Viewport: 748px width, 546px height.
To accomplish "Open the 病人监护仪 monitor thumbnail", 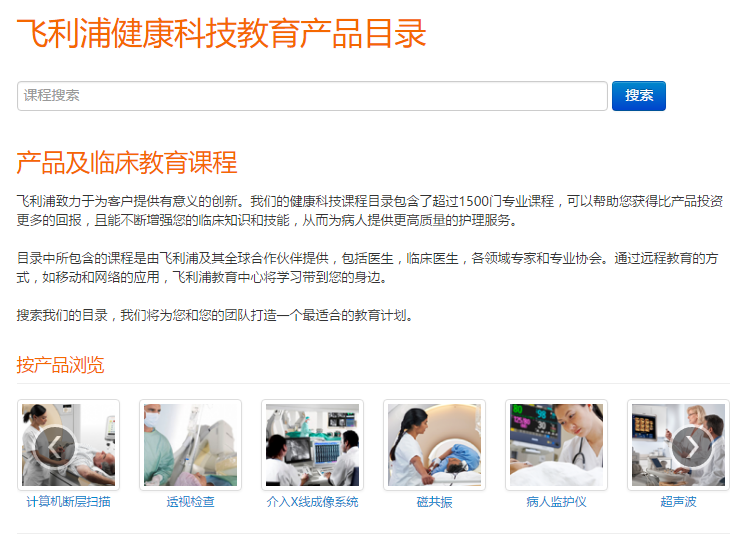I will 556,445.
